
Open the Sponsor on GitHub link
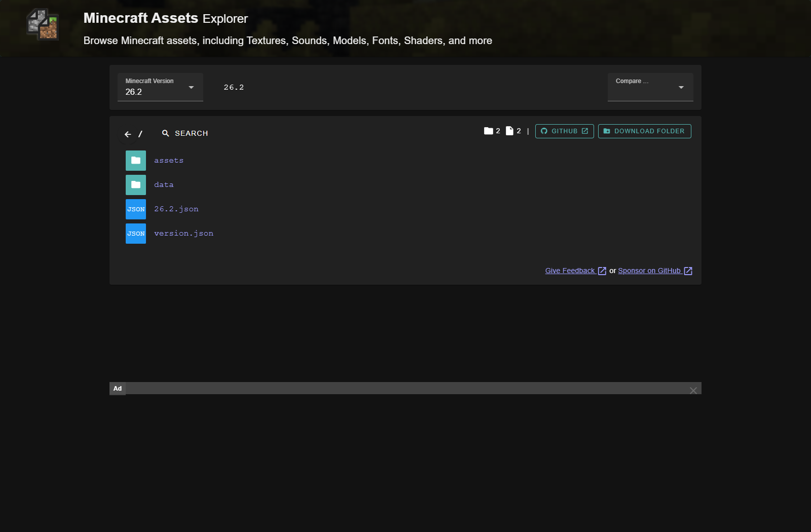pos(655,271)
